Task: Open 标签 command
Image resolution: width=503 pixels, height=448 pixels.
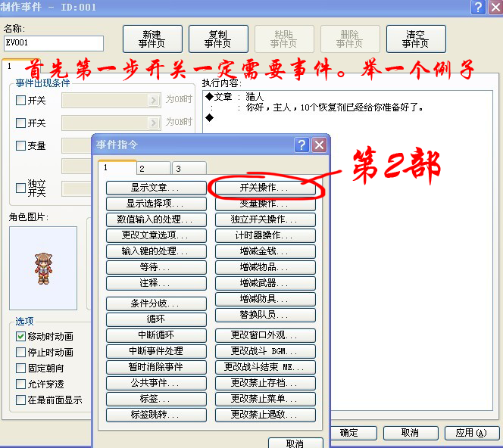Action: [x=156, y=399]
